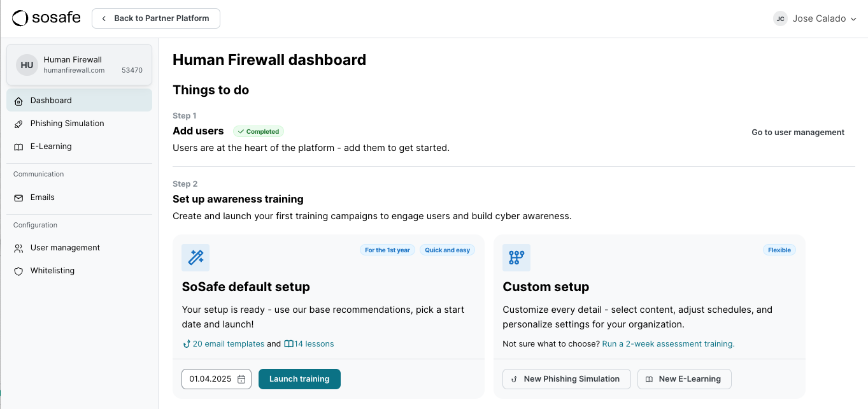Click the Dashboard home icon in sidebar
The height and width of the screenshot is (409, 868).
click(x=18, y=101)
